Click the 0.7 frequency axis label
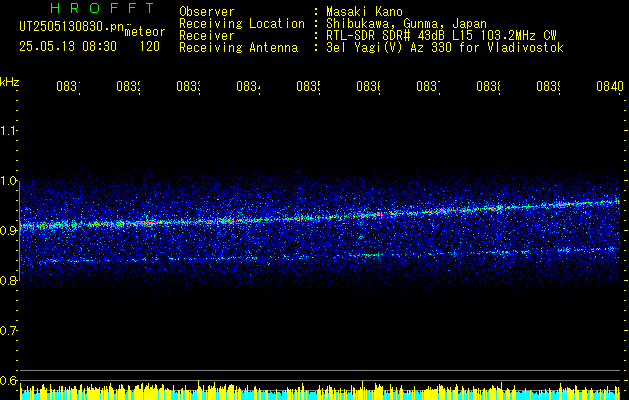The width and height of the screenshot is (629, 400). [x=9, y=331]
